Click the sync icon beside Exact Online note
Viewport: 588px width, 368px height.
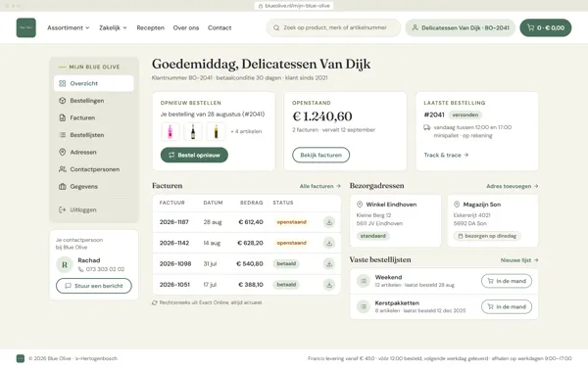coord(155,302)
